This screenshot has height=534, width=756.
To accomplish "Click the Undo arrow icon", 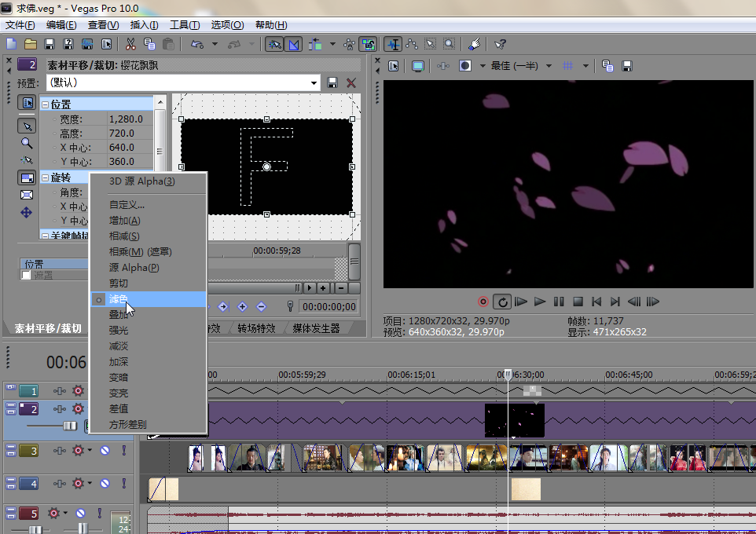I will click(196, 44).
